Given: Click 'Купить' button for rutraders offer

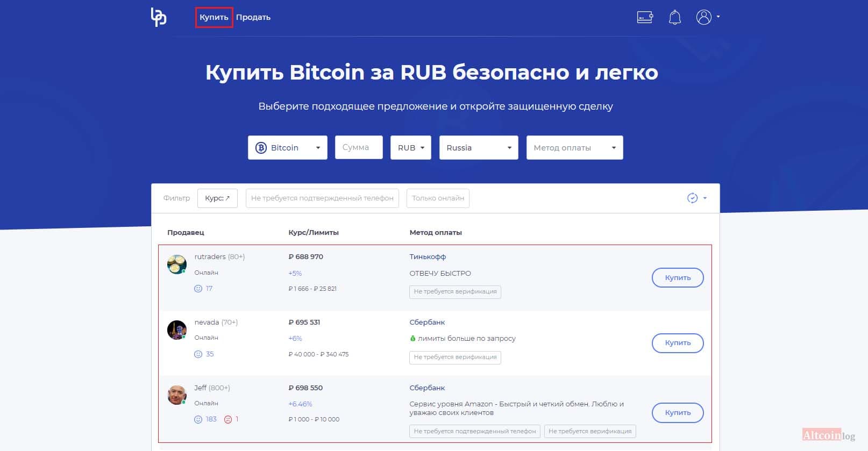Looking at the screenshot, I should (678, 277).
